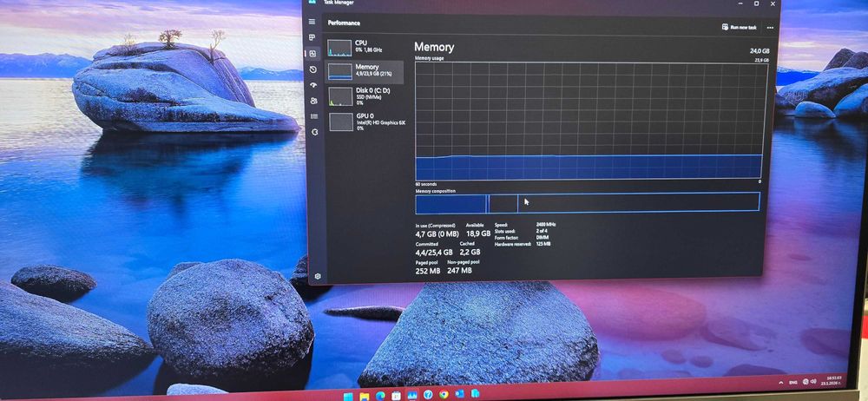Open the three-dot more options menu
Viewport: 868px width, 401px height.
770,27
